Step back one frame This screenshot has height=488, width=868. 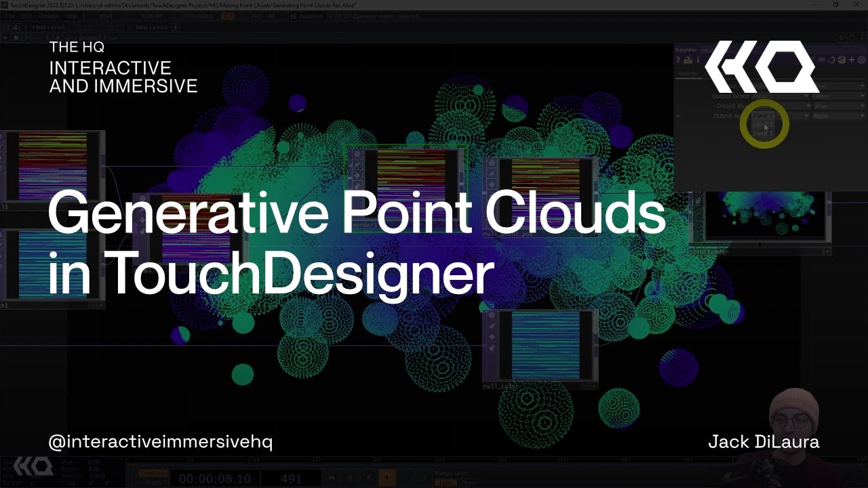tap(406, 478)
